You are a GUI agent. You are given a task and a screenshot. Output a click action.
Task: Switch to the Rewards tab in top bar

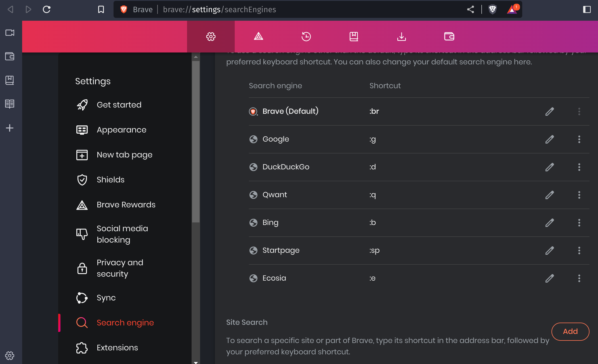tap(259, 37)
